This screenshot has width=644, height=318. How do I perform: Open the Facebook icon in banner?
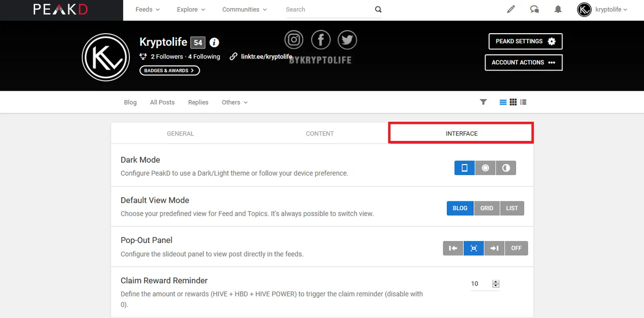320,40
